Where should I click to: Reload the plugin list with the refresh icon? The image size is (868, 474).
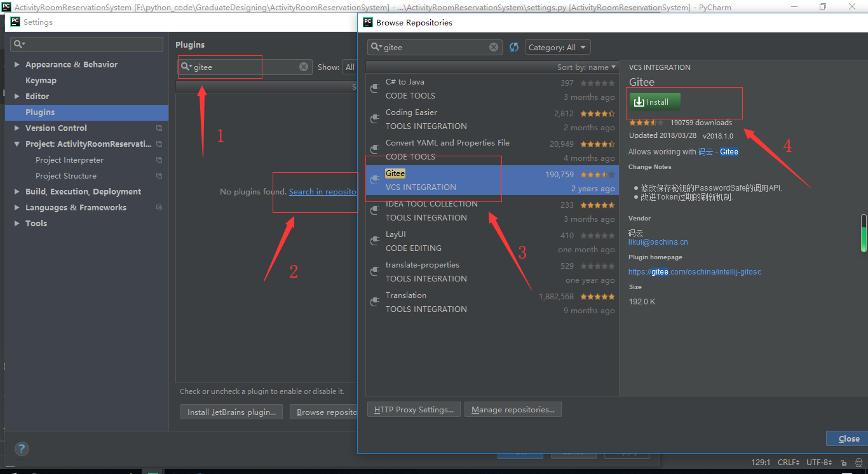514,47
